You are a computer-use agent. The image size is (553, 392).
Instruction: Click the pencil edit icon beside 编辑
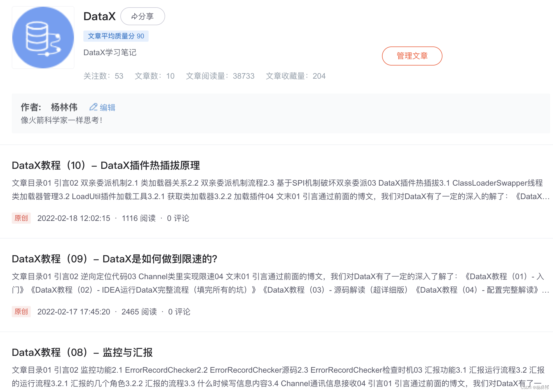[x=93, y=107]
